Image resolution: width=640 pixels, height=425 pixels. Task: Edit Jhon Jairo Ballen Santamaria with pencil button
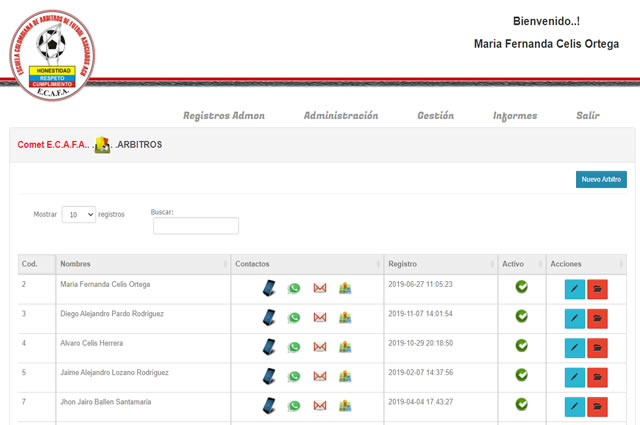575,406
